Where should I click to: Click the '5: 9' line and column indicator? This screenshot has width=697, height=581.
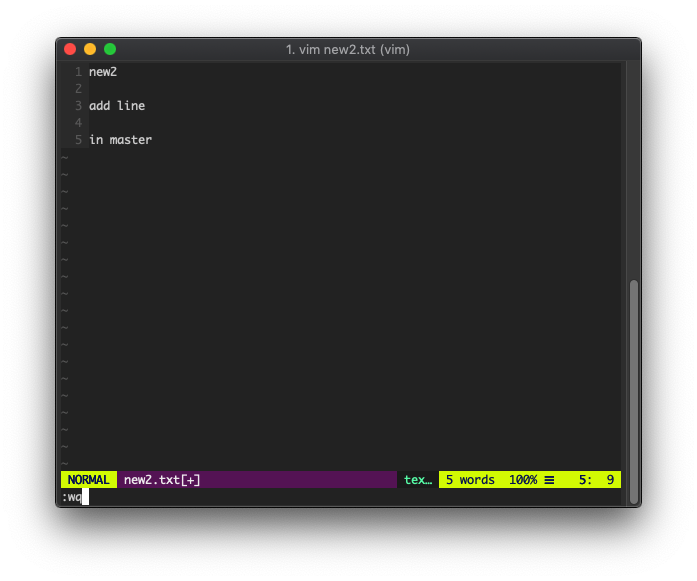(596, 480)
